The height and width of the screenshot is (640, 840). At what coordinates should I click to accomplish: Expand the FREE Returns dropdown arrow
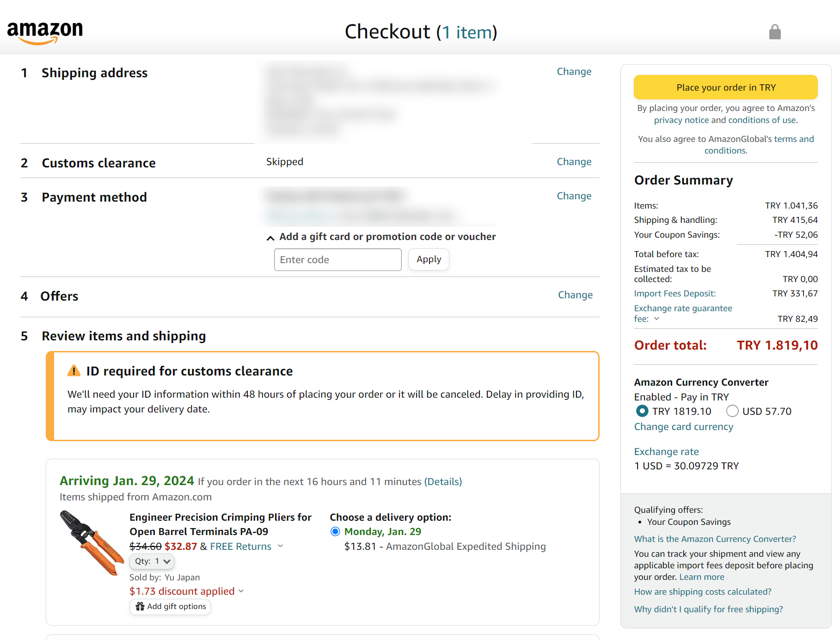pos(280,547)
